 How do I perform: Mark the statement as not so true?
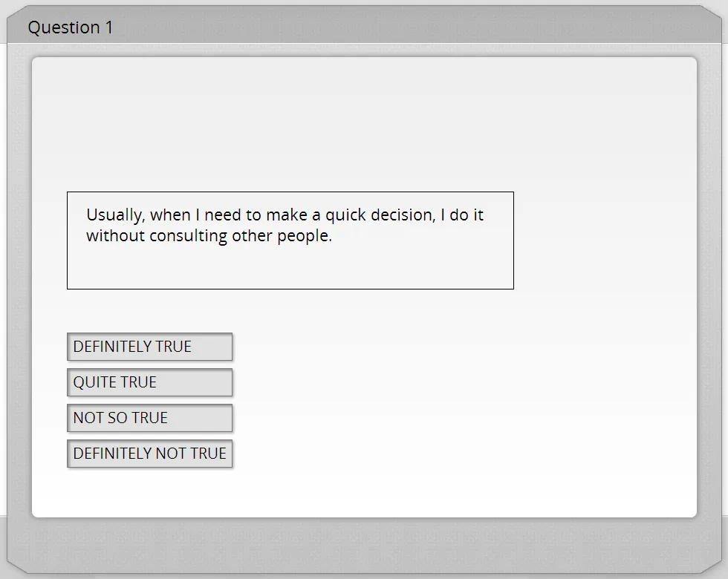pos(149,418)
